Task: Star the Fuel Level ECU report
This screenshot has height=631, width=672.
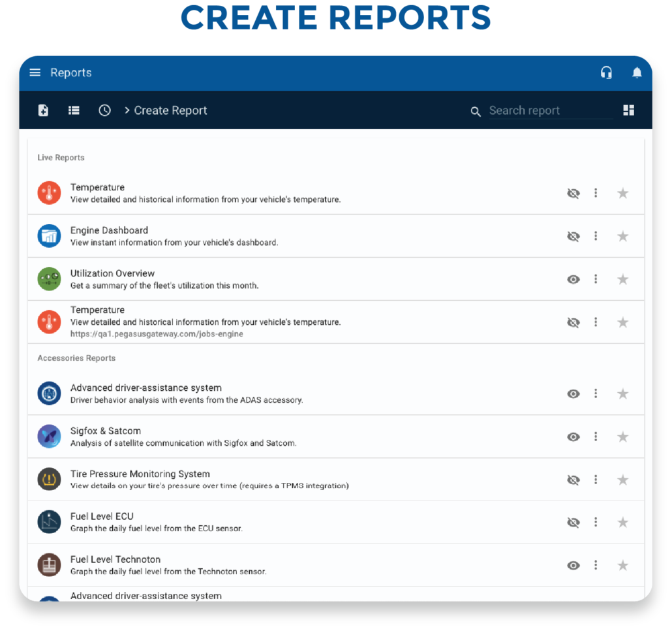Action: 622,522
